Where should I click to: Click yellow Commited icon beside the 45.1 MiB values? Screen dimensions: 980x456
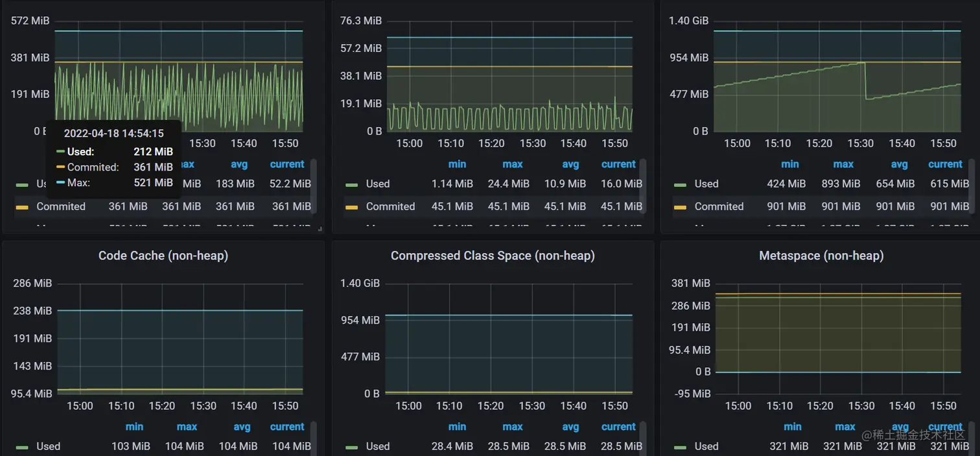[x=351, y=207]
